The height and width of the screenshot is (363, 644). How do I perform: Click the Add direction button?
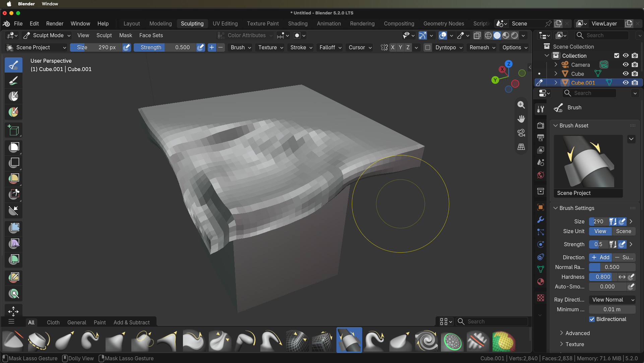[x=600, y=257]
